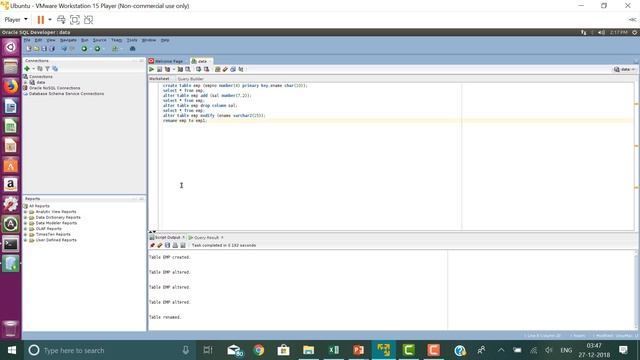Click the Filter funnel icon in Connections panel
This screenshot has width=640, height=360.
tap(47, 69)
